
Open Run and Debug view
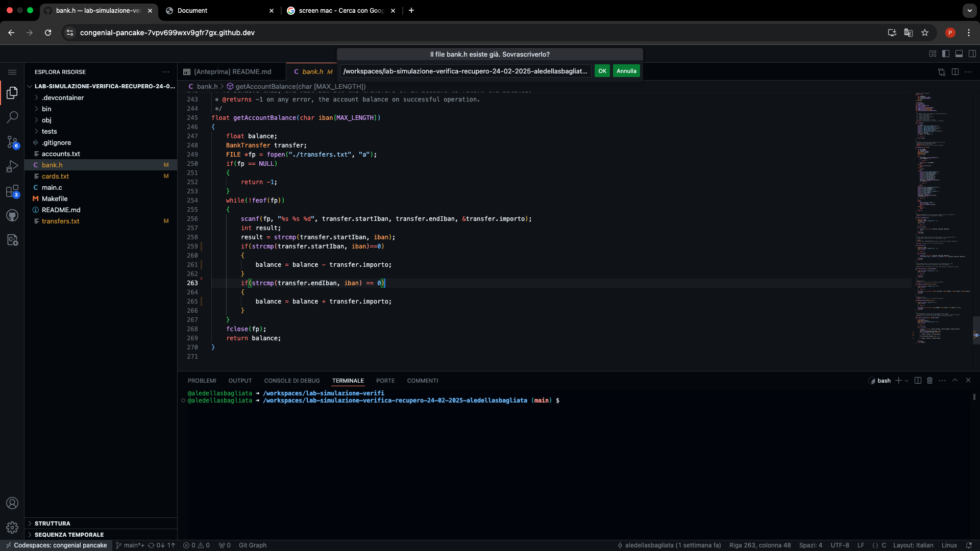coord(12,166)
